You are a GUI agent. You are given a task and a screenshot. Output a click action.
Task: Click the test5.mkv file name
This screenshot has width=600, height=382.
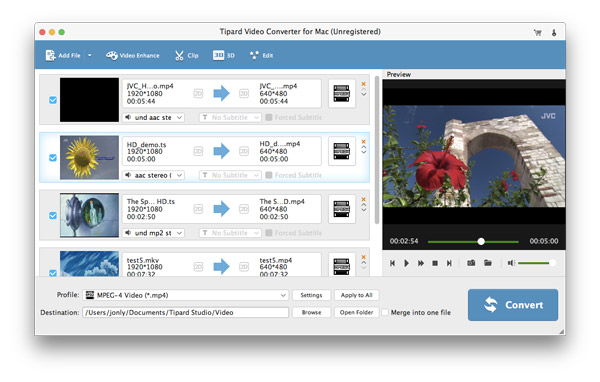143,260
